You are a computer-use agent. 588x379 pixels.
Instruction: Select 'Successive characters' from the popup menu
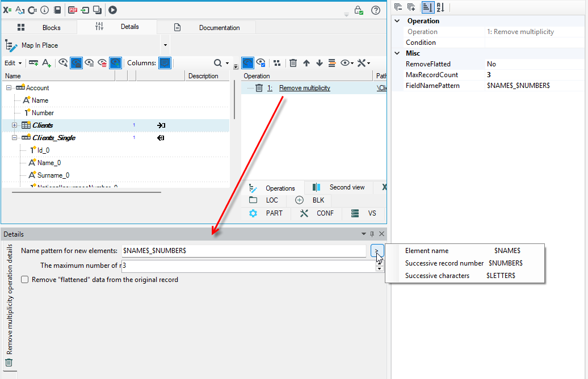tap(465, 276)
